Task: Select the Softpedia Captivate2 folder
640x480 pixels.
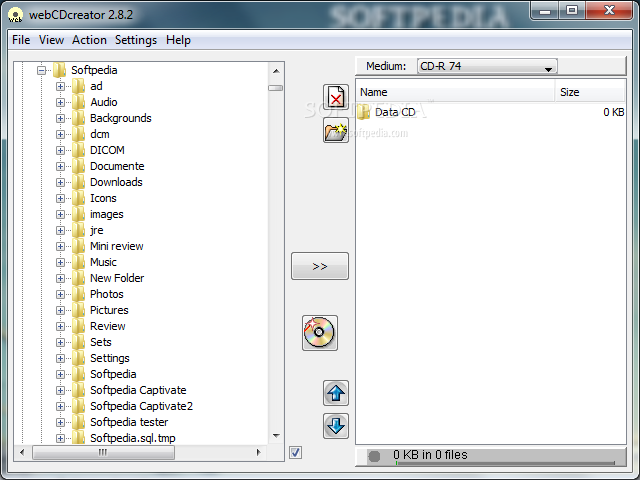Action: [141, 406]
